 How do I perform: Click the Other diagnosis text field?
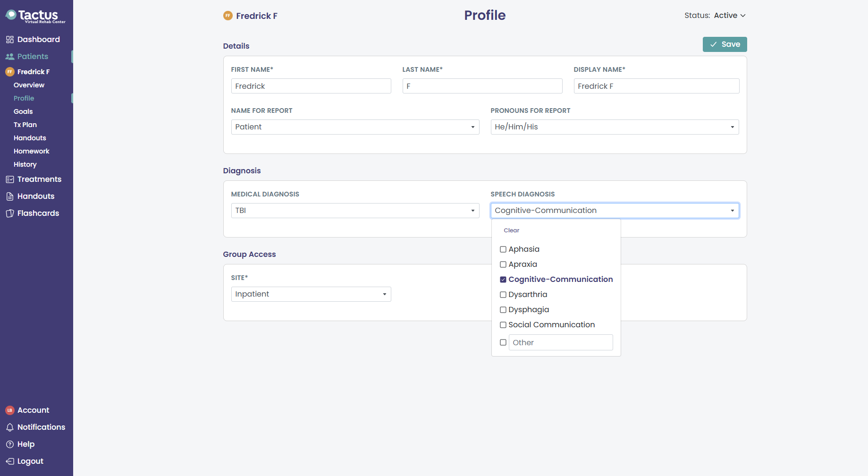561,342
